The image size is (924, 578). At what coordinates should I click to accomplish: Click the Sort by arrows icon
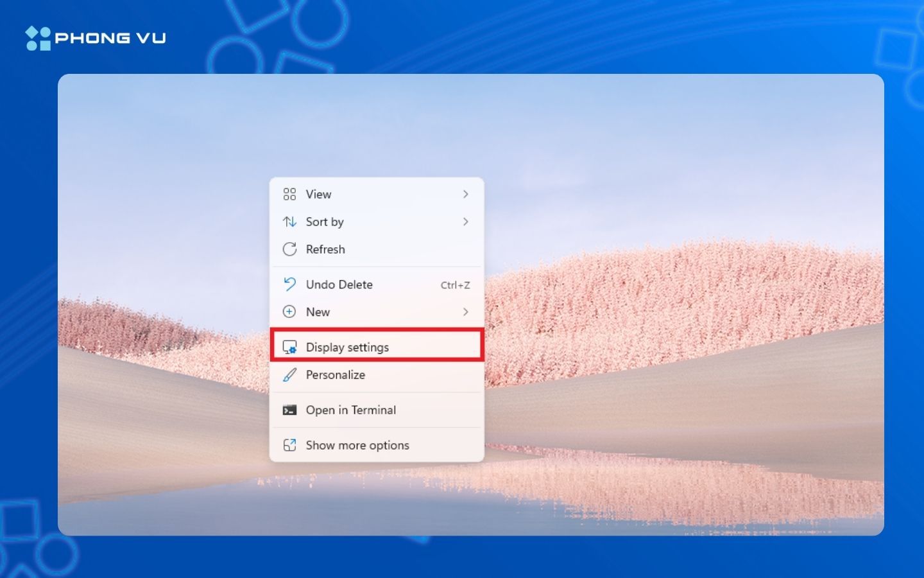[290, 222]
